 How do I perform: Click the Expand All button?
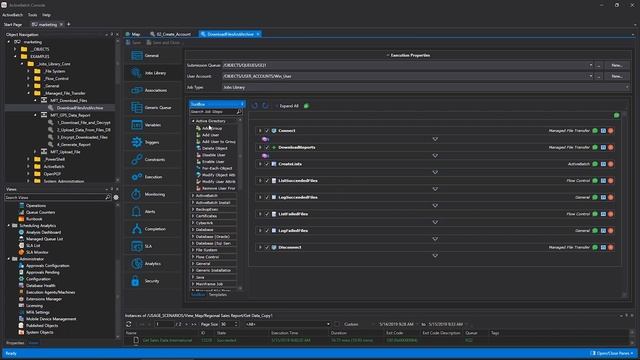tap(289, 106)
